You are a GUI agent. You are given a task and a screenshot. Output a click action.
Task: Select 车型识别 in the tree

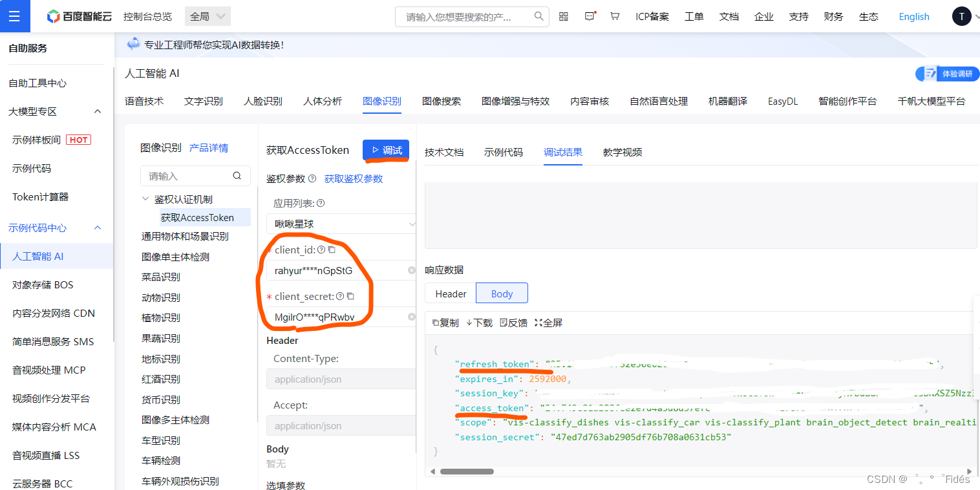[x=161, y=440]
